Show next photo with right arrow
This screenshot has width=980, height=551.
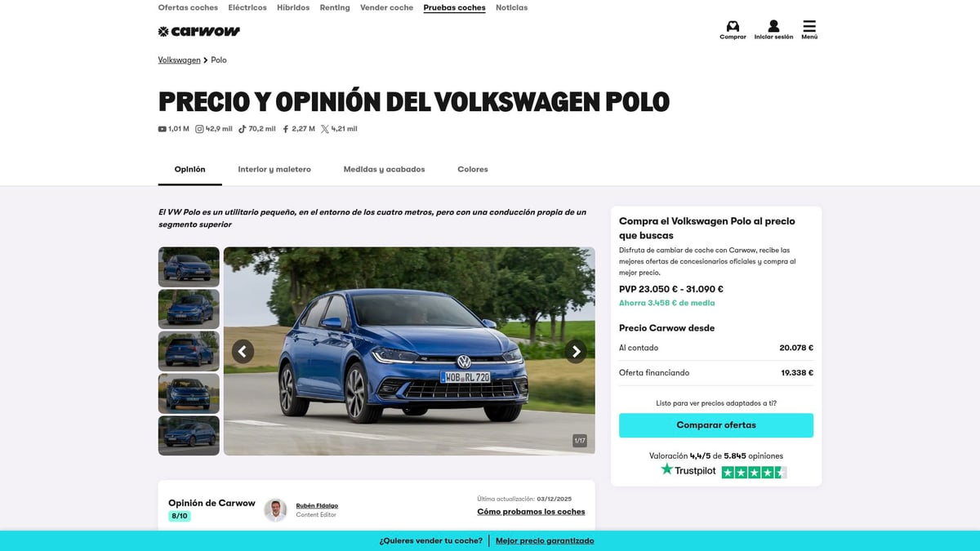pos(576,352)
